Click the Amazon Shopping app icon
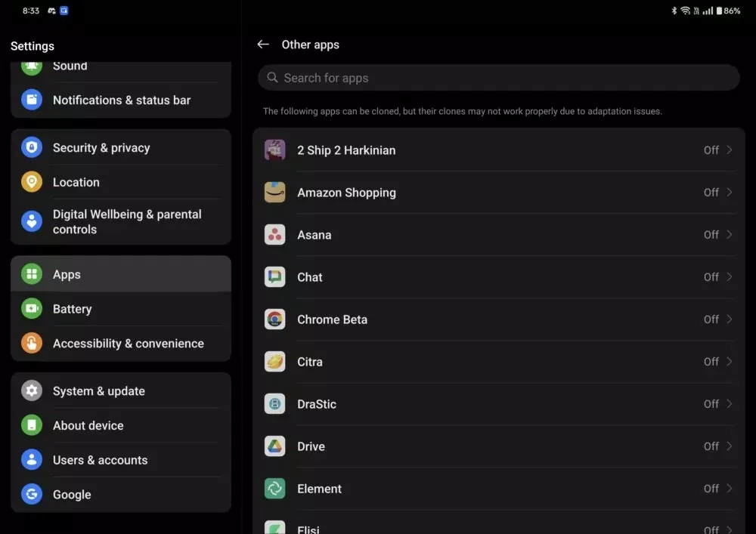 pos(274,193)
